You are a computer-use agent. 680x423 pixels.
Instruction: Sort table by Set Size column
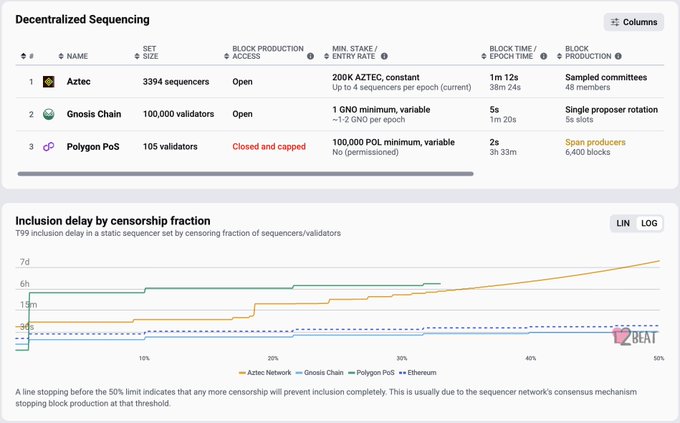click(x=137, y=56)
